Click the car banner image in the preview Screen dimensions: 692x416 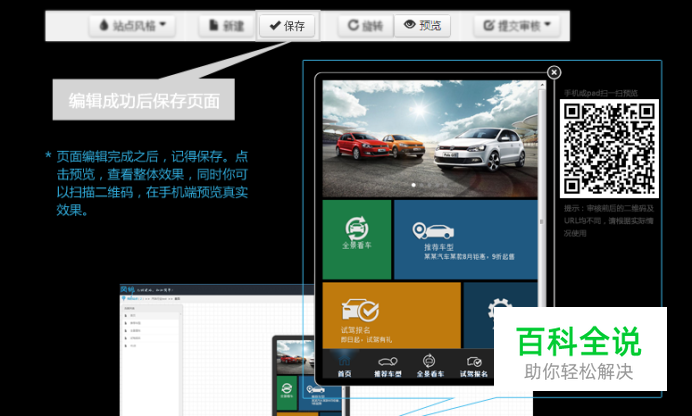point(430,138)
